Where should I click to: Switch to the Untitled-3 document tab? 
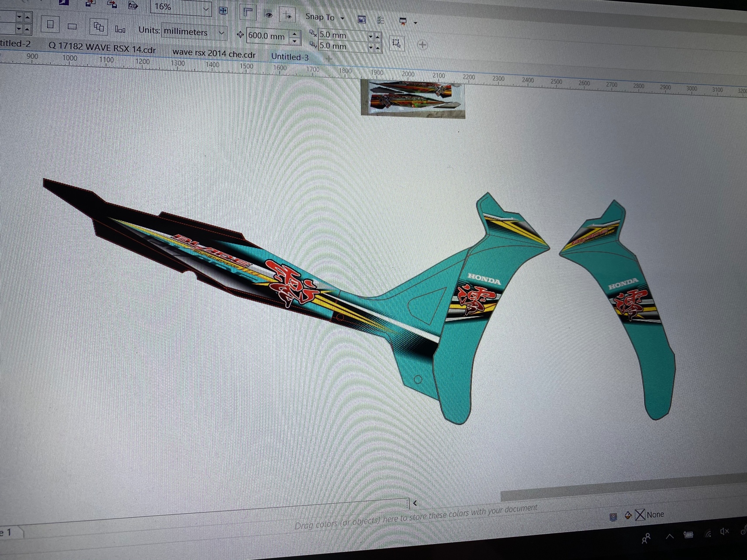tap(290, 57)
